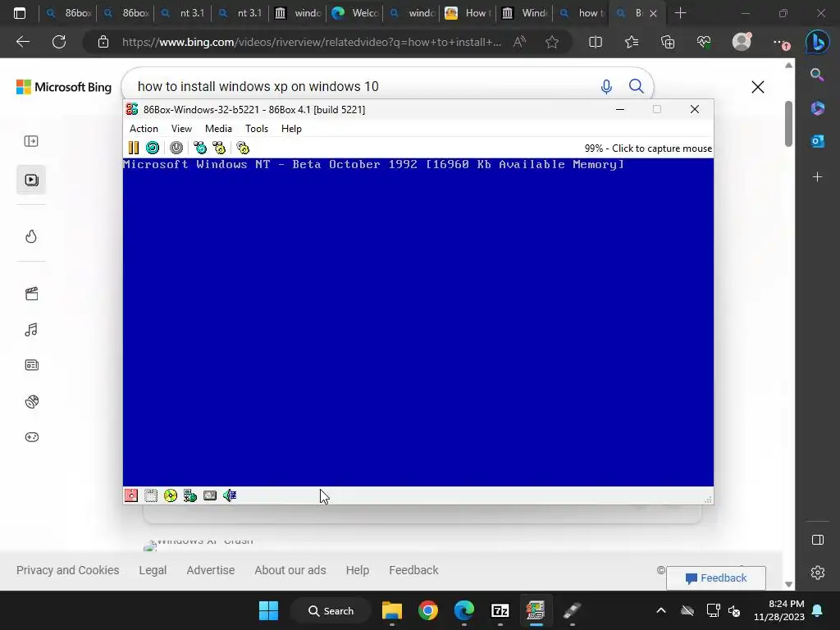Open Edge Collections

pos(668,42)
